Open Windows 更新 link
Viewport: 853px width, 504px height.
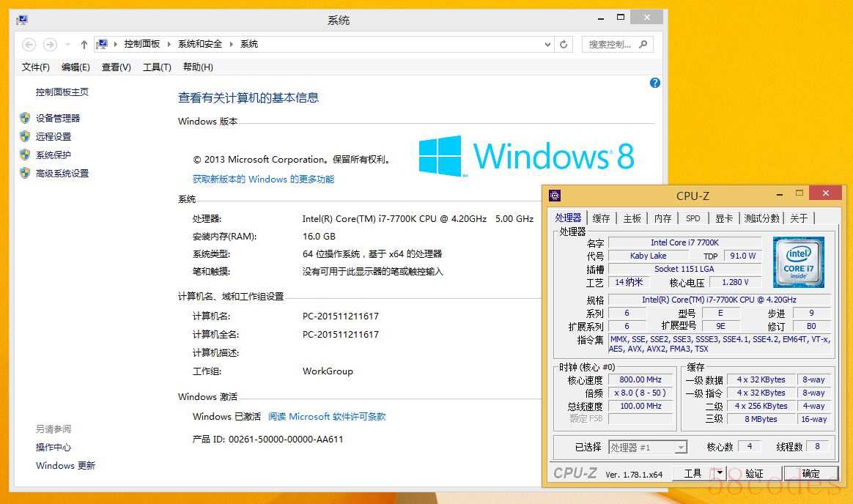tap(65, 465)
